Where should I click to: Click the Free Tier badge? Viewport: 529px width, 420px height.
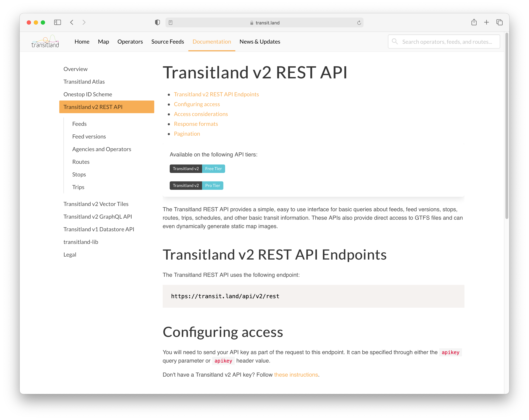[x=213, y=169]
